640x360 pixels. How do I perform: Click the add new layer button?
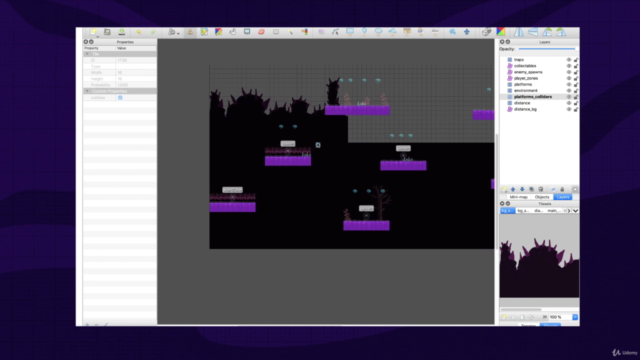504,189
